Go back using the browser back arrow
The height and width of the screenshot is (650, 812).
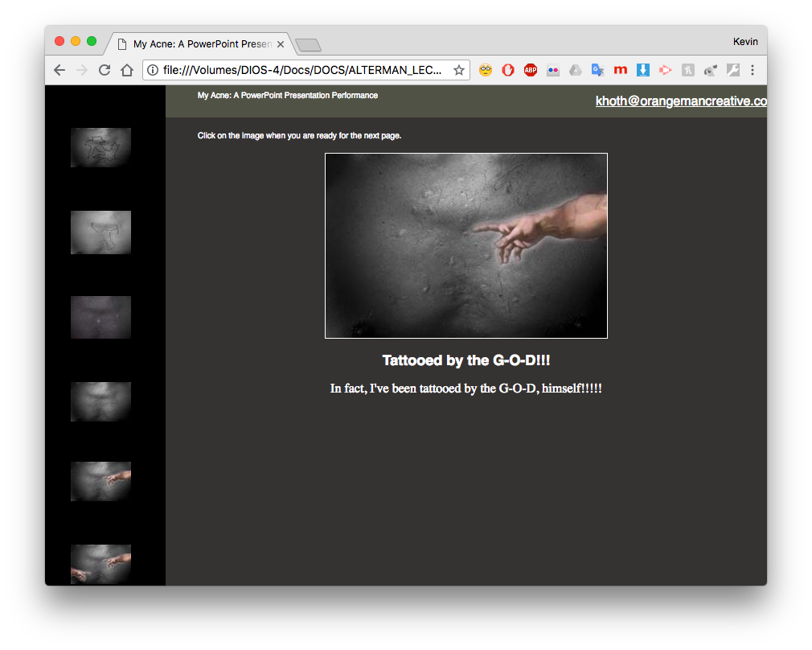point(59,70)
